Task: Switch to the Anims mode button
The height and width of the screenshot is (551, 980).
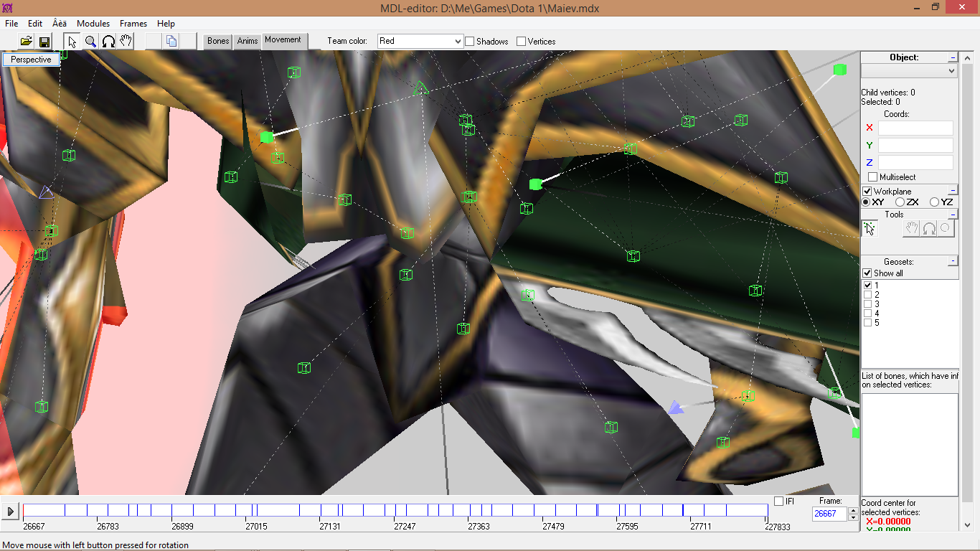Action: (x=248, y=41)
